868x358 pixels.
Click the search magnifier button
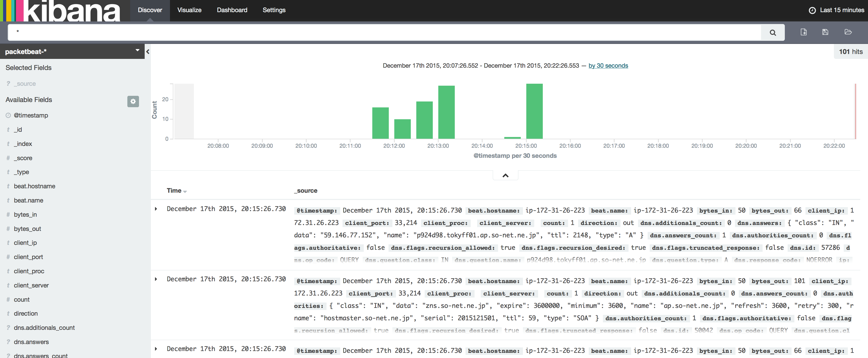click(772, 33)
